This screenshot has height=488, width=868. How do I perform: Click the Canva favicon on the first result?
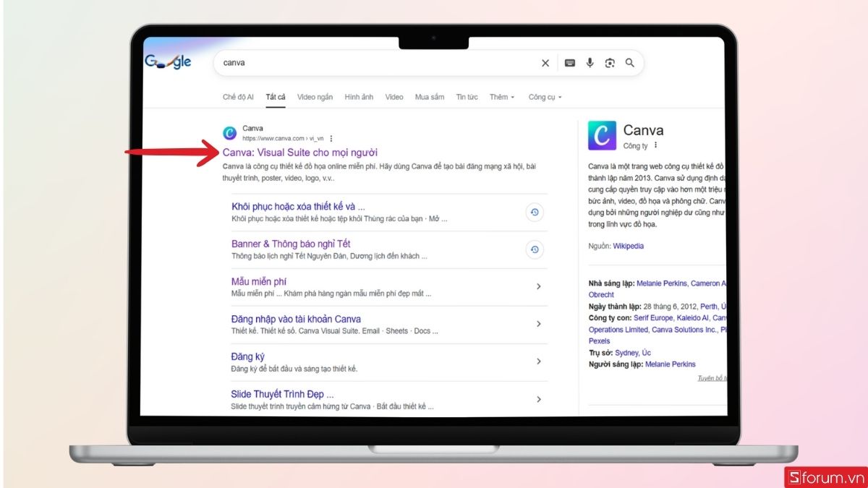(x=229, y=132)
